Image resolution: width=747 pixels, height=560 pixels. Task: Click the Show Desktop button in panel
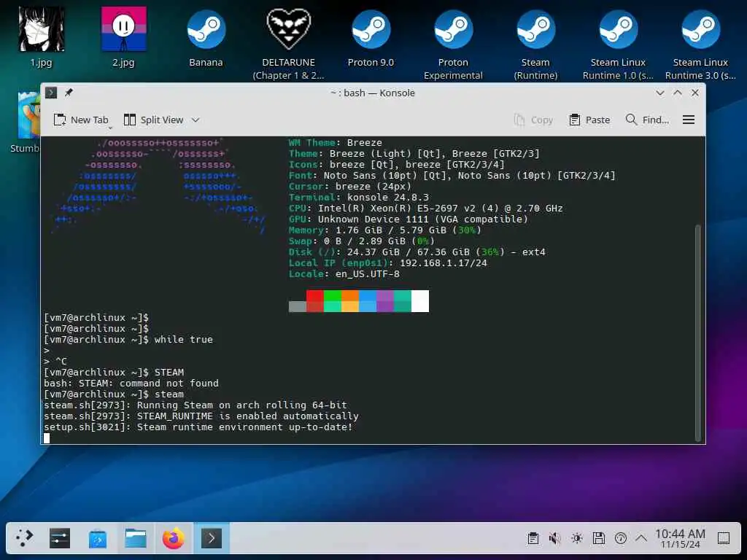click(x=724, y=538)
